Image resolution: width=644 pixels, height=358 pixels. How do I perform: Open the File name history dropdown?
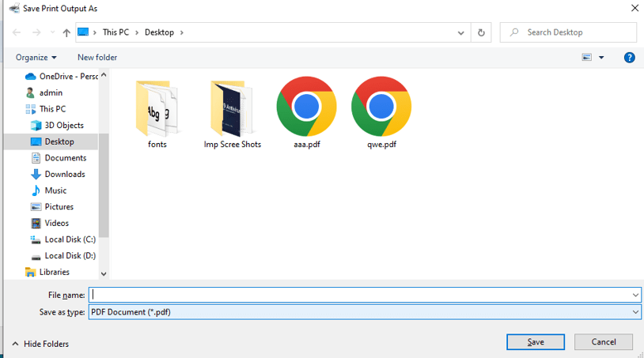point(635,295)
